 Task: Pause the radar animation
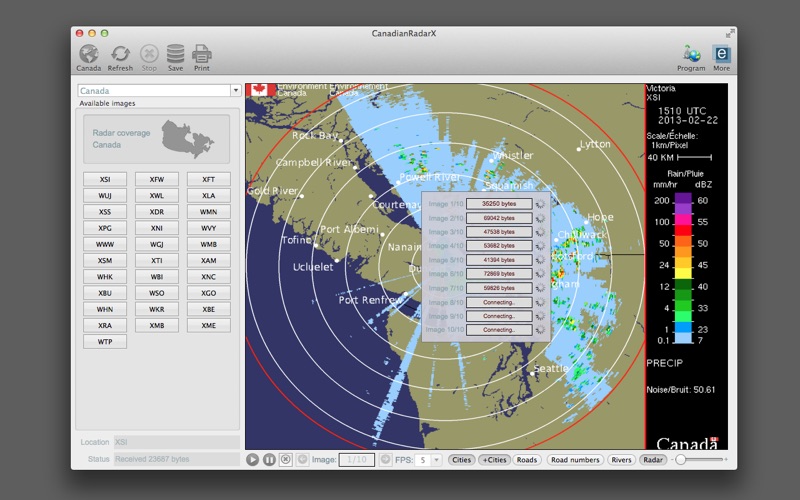click(x=269, y=460)
